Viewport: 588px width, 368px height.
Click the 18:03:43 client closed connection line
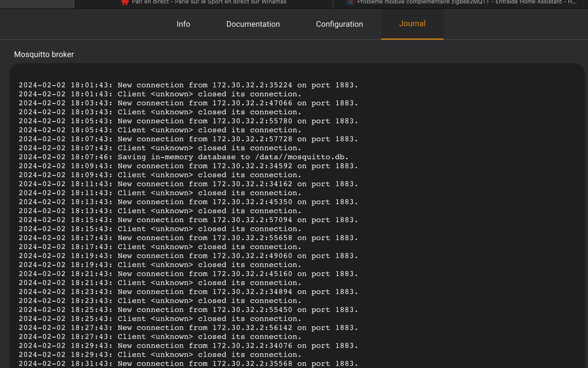click(x=160, y=112)
